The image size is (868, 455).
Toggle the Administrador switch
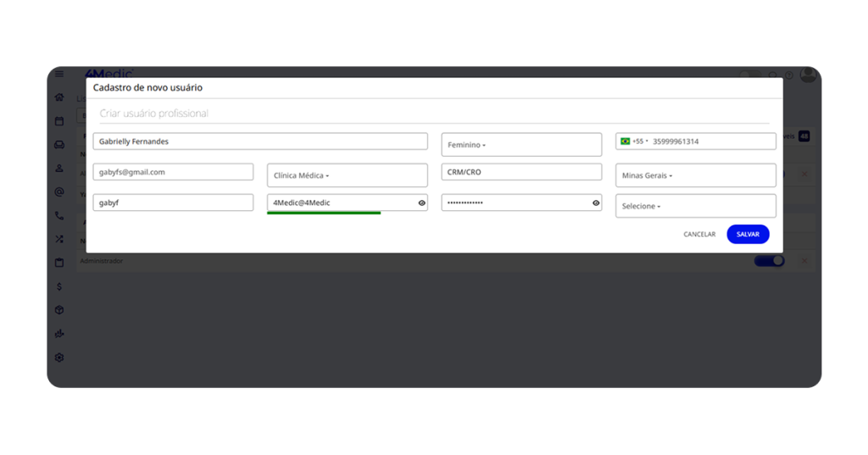(769, 261)
